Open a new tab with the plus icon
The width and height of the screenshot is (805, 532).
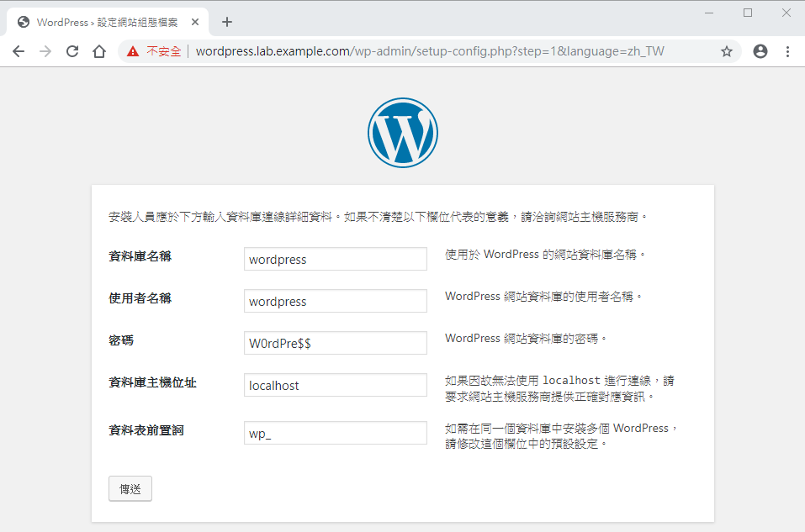point(227,22)
